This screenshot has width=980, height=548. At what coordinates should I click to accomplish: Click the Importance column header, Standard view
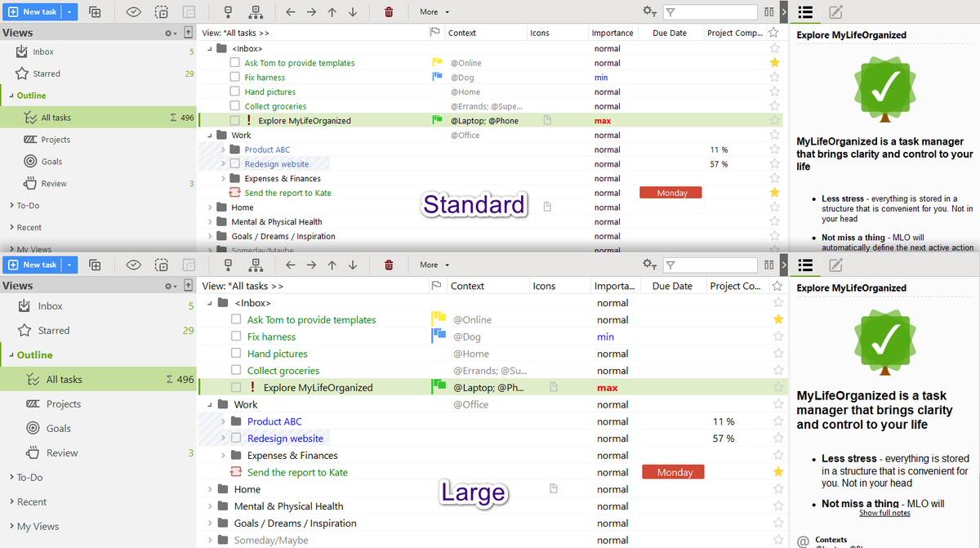(x=613, y=33)
